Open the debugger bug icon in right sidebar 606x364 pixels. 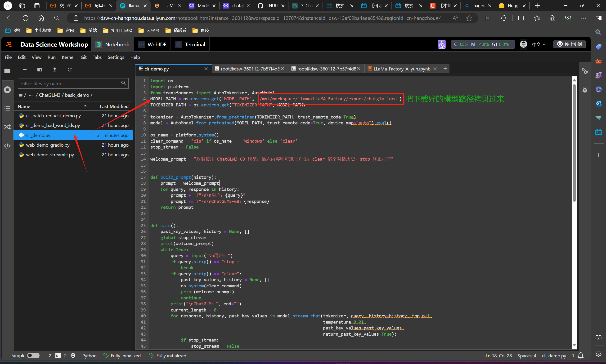[585, 90]
